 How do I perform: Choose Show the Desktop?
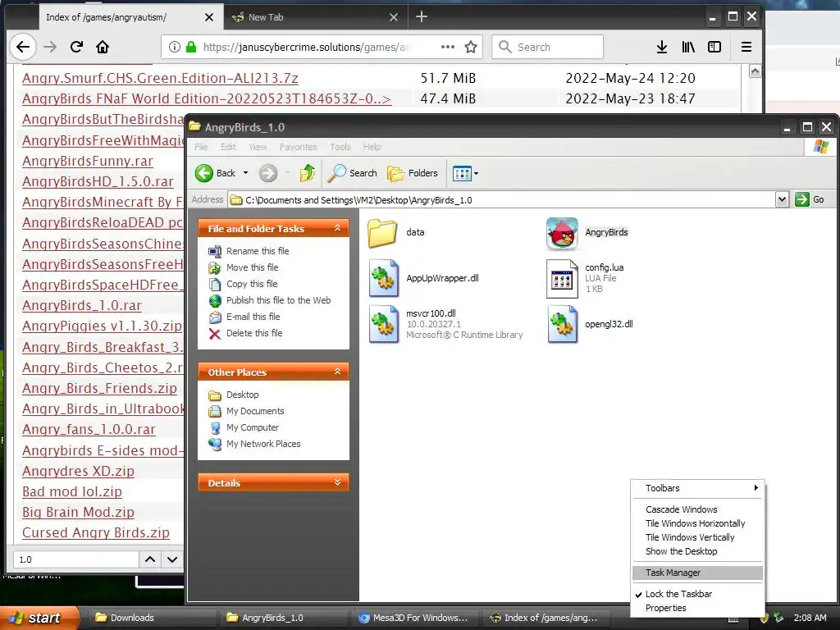click(697, 551)
